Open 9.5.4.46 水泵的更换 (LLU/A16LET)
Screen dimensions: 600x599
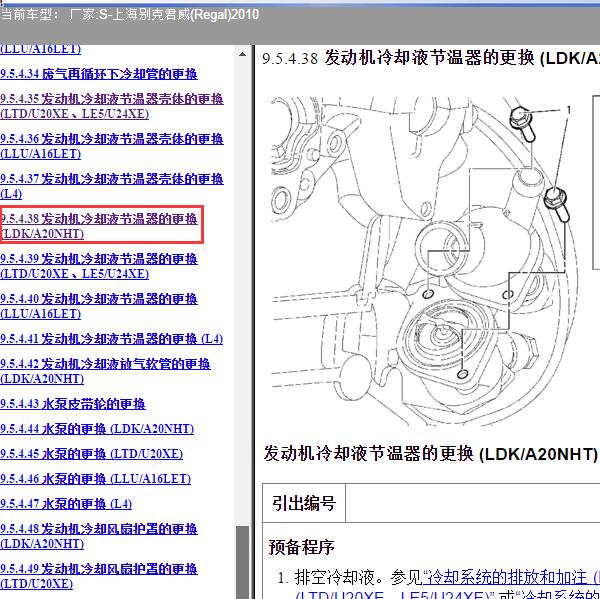[x=95, y=479]
